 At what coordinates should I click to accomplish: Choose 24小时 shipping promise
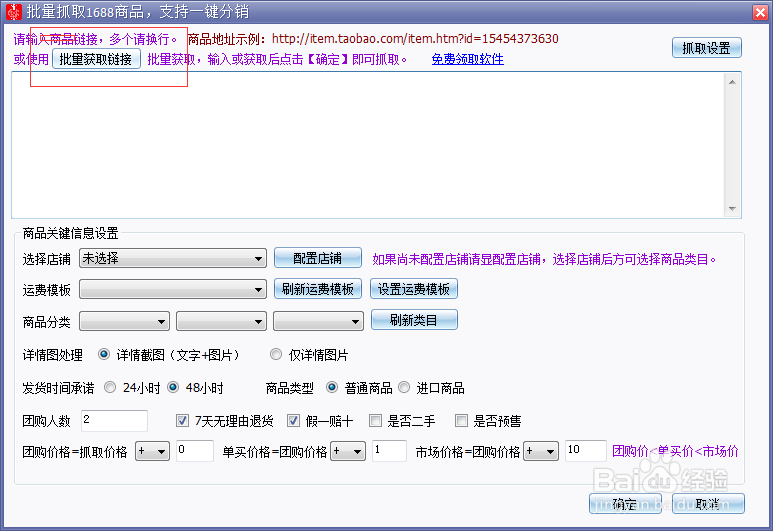[110, 388]
